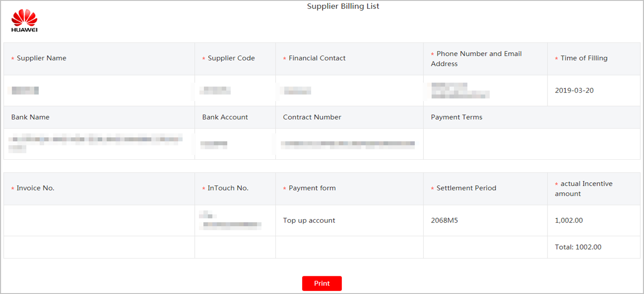This screenshot has height=294, width=644.
Task: Click the Financial Contact header
Action: coord(349,59)
